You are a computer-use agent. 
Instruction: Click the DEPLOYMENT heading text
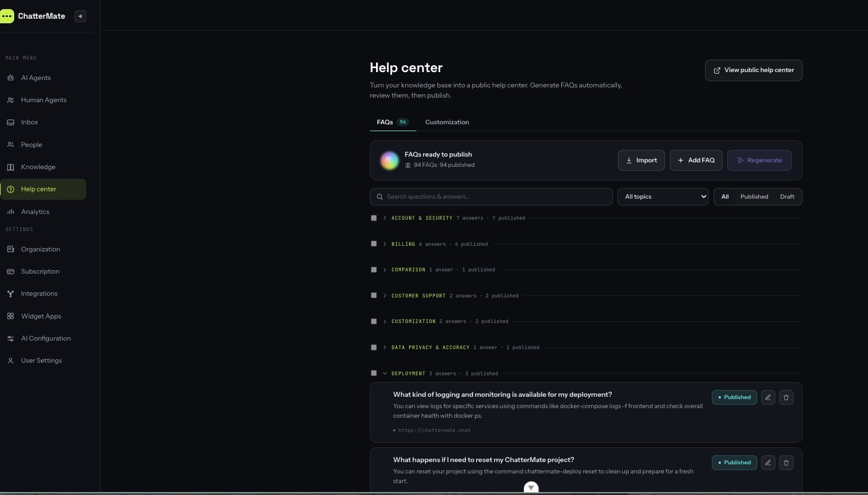pyautogui.click(x=408, y=374)
